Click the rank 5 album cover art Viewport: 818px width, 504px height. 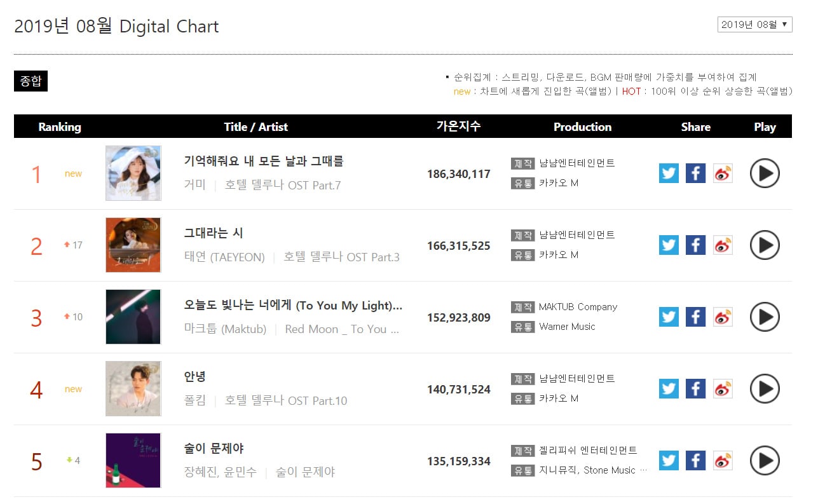[133, 460]
